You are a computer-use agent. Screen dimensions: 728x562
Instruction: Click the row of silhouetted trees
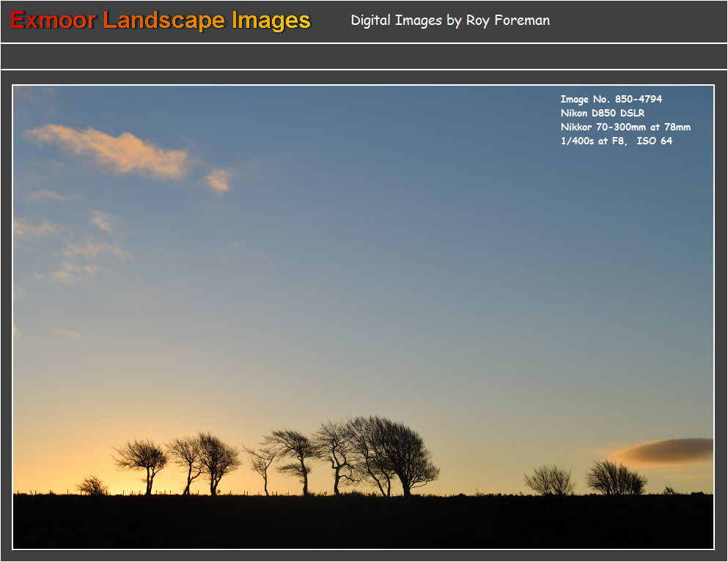293,462
